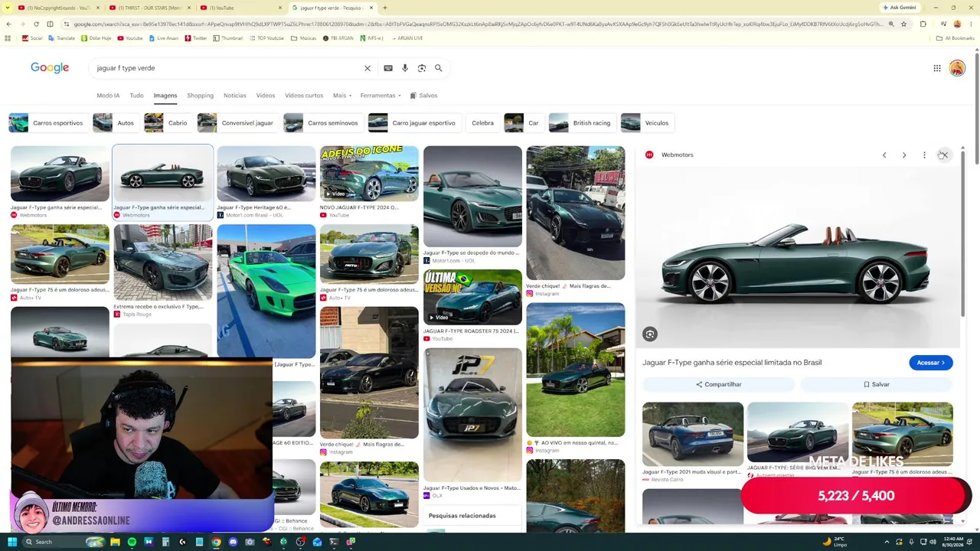This screenshot has width=980, height=551.
Task: Reload the page in browser toolbar
Action: click(36, 24)
